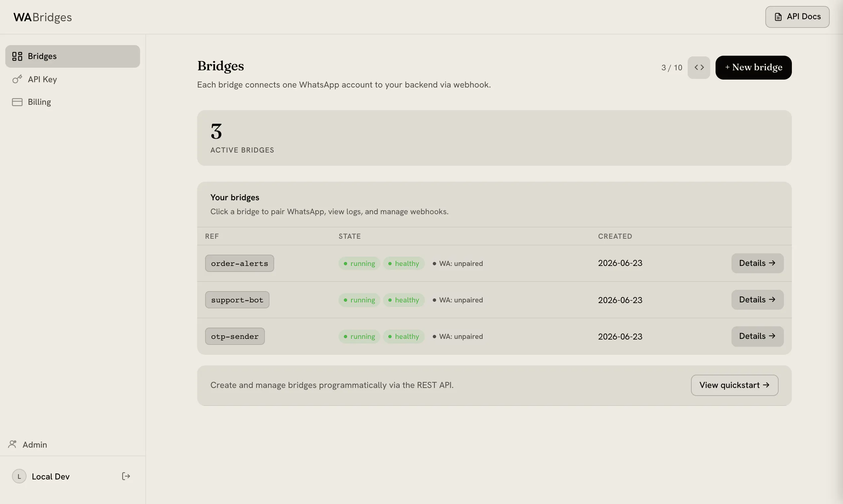The height and width of the screenshot is (504, 843).
Task: Click running badge in support-bot row
Action: point(359,300)
